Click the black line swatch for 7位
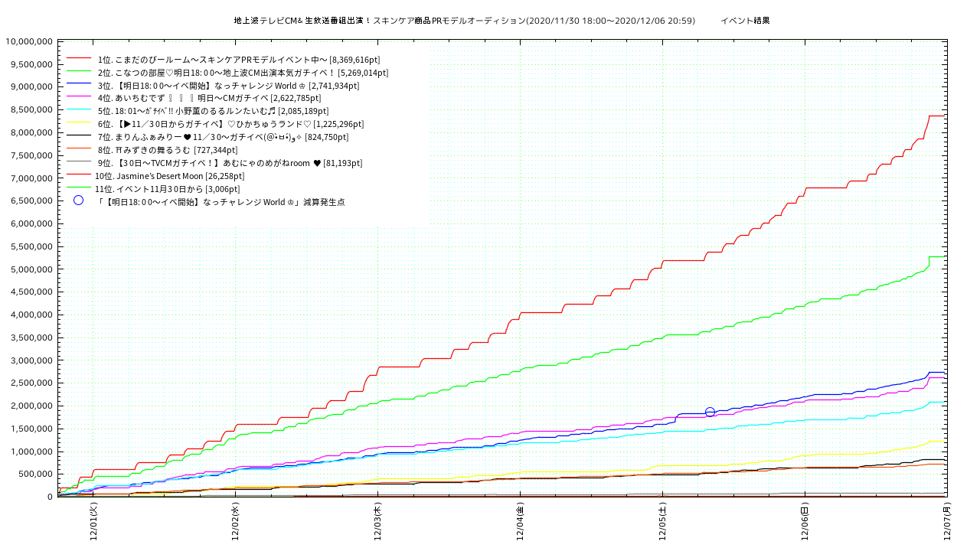The width and height of the screenshot is (980, 551). [x=79, y=137]
